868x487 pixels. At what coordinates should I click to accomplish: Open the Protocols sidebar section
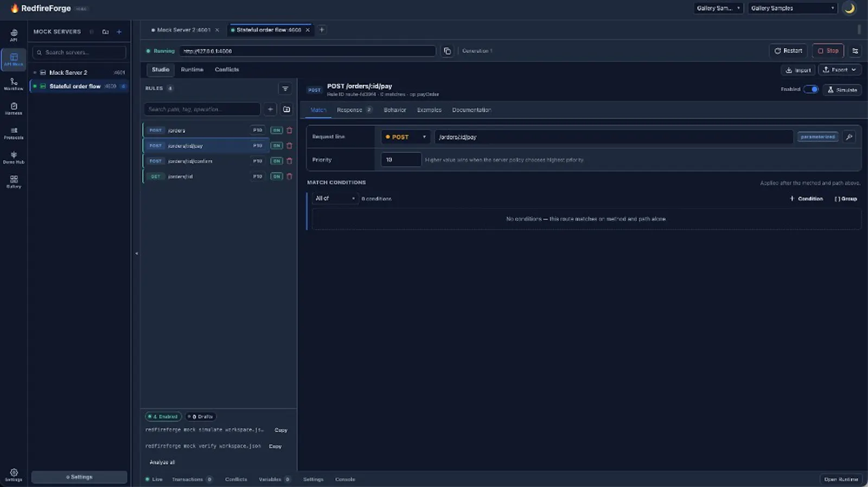click(x=14, y=133)
